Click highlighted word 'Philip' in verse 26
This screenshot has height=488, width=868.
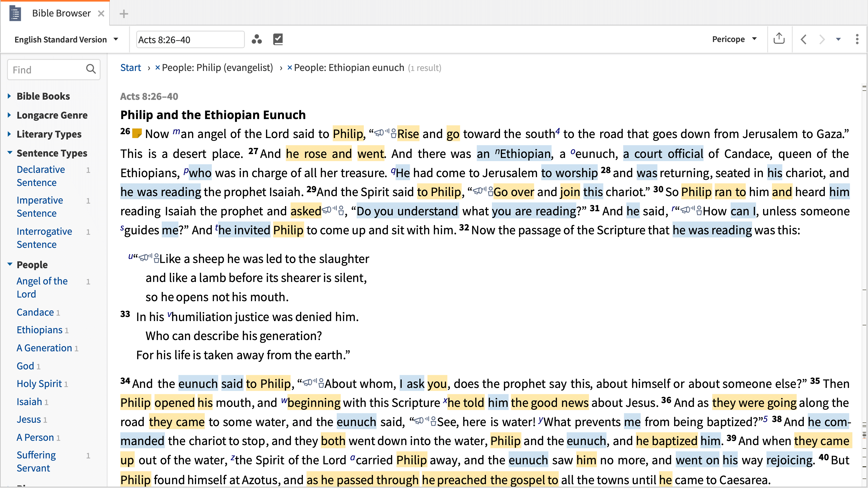pos(348,134)
